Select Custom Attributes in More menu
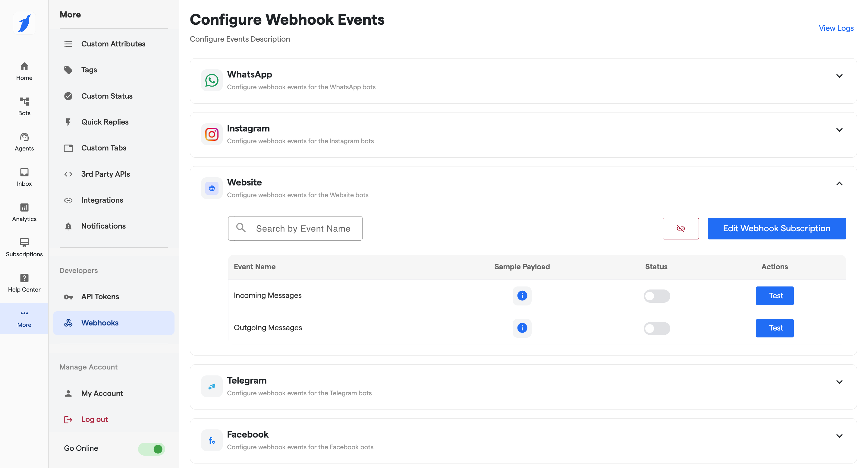Image resolution: width=868 pixels, height=468 pixels. 113,44
